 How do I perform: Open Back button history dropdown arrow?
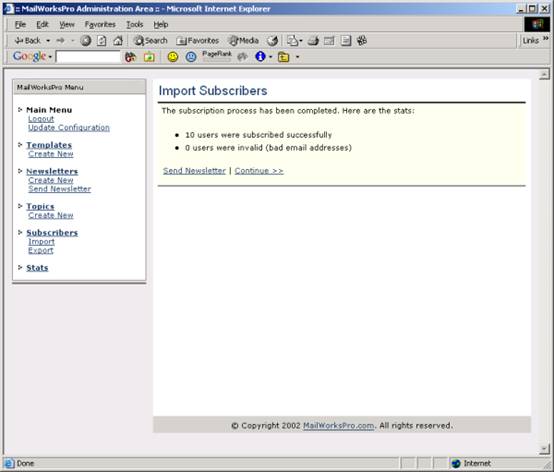[48, 41]
